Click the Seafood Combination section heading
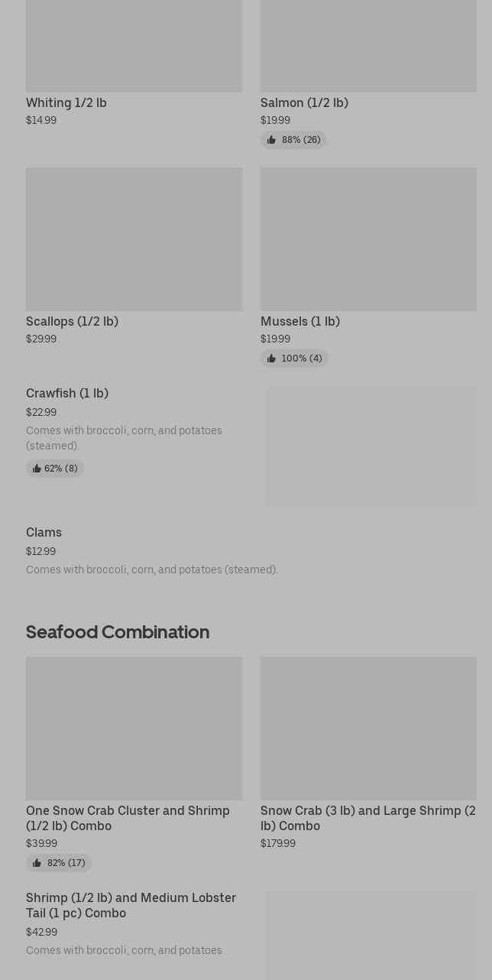The image size is (492, 980). click(x=118, y=631)
